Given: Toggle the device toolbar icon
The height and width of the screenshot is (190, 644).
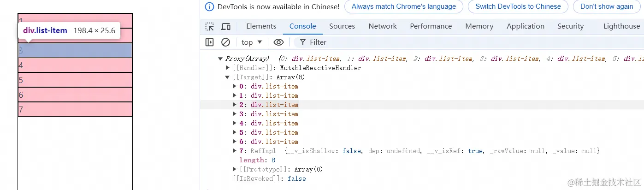Looking at the screenshot, I should point(226,26).
